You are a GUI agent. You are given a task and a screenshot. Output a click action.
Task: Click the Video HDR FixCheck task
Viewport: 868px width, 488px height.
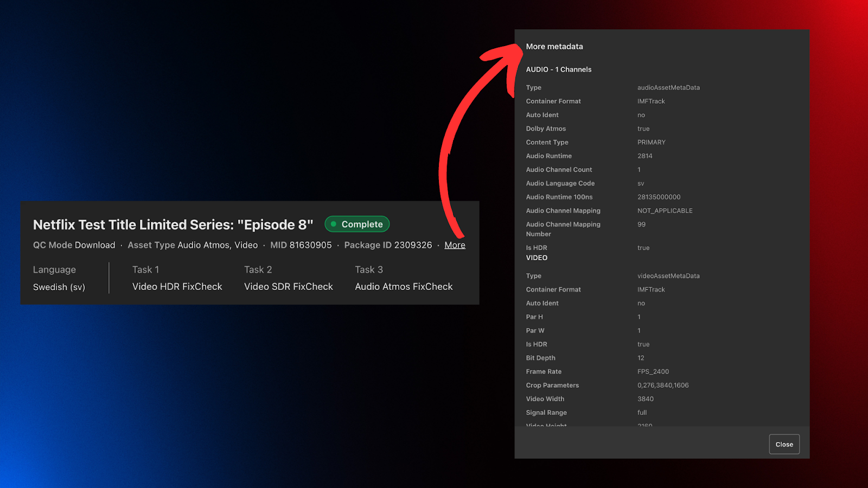(x=177, y=286)
